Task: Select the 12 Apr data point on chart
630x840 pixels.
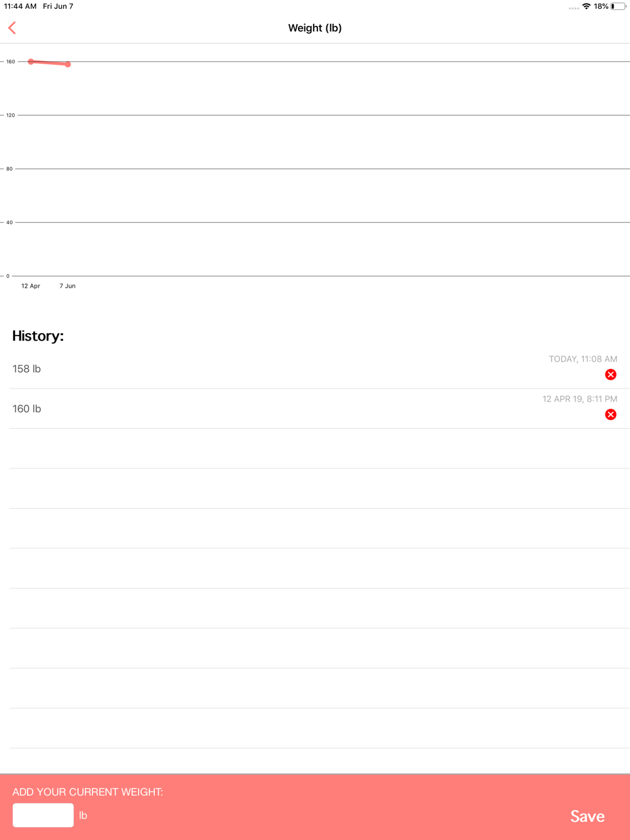Action: (31, 62)
